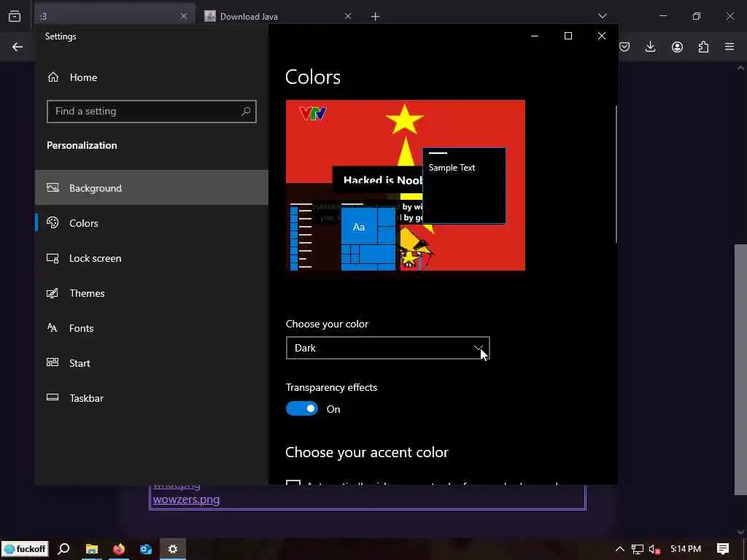Expand the Choose your color dropdown
The width and height of the screenshot is (747, 560).
pyautogui.click(x=388, y=348)
